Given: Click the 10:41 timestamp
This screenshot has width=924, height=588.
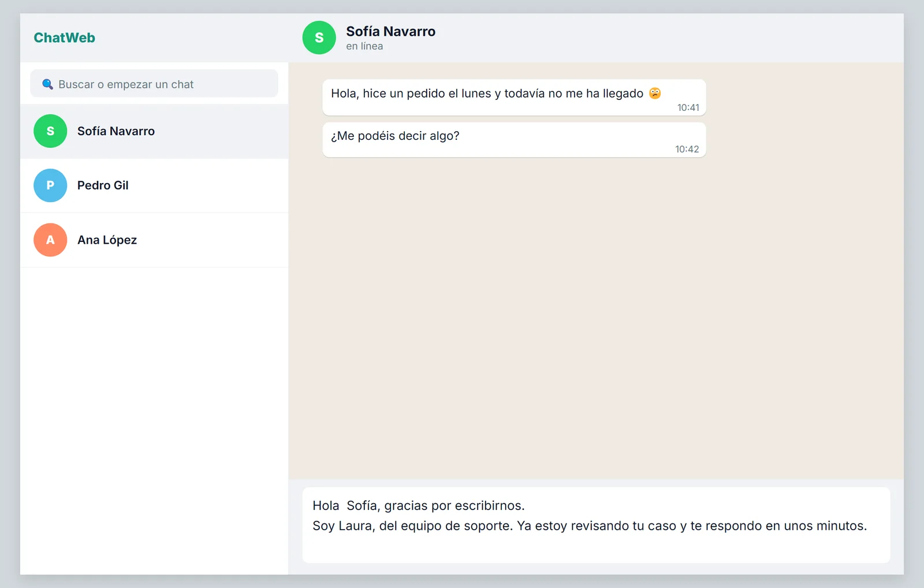Looking at the screenshot, I should tap(688, 107).
